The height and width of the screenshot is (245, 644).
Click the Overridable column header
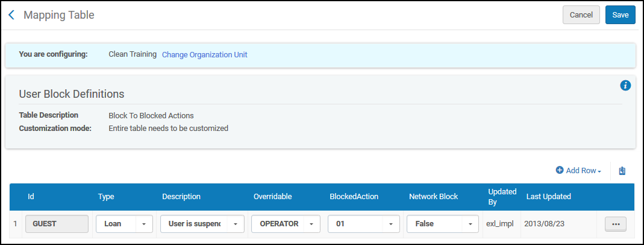click(273, 197)
